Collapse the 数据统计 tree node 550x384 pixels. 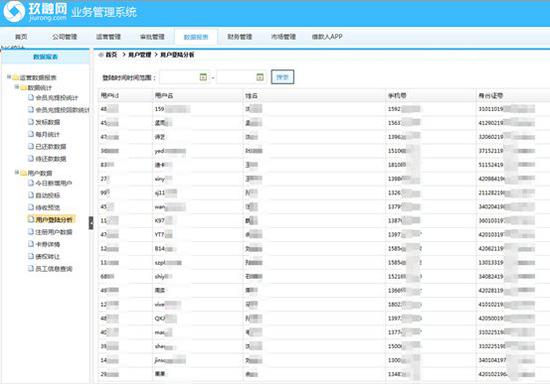tap(16, 87)
